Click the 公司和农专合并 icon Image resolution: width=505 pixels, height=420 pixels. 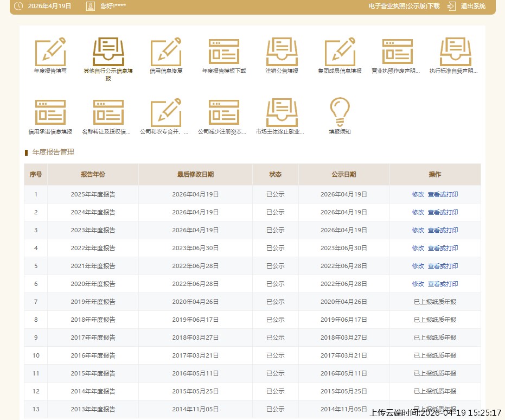[x=166, y=113]
